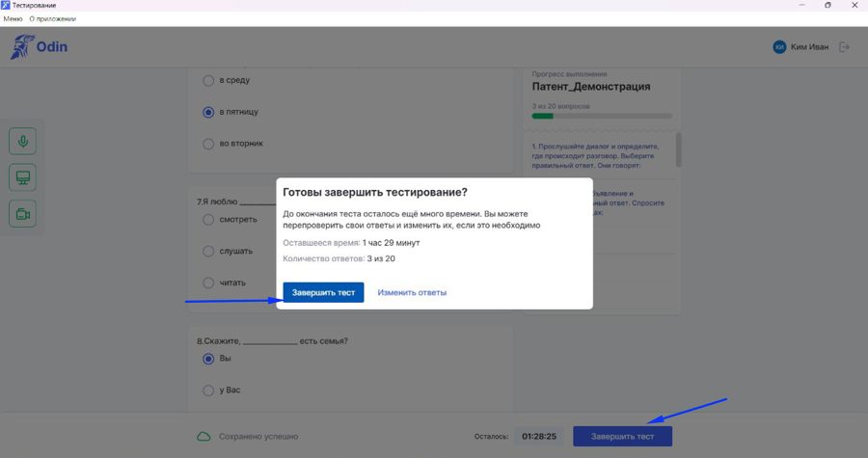
Task: Click the green cloud saved icon
Action: [x=203, y=437]
